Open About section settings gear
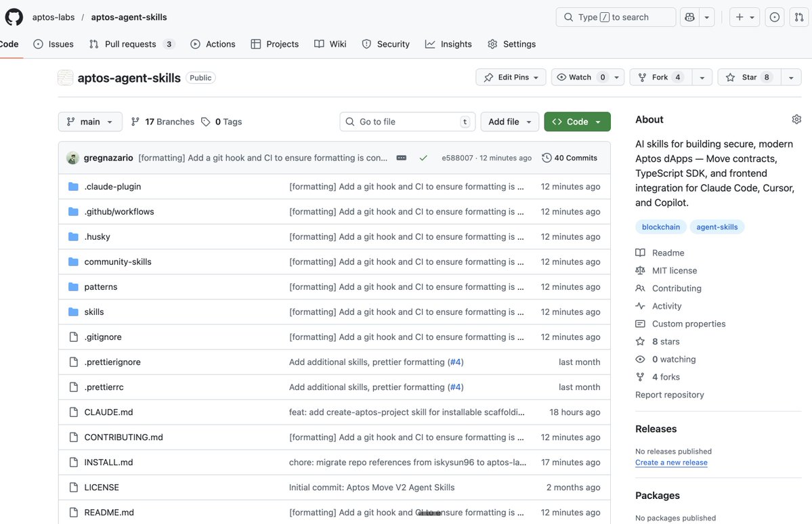Viewport: 812px width, 524px height. coord(796,119)
